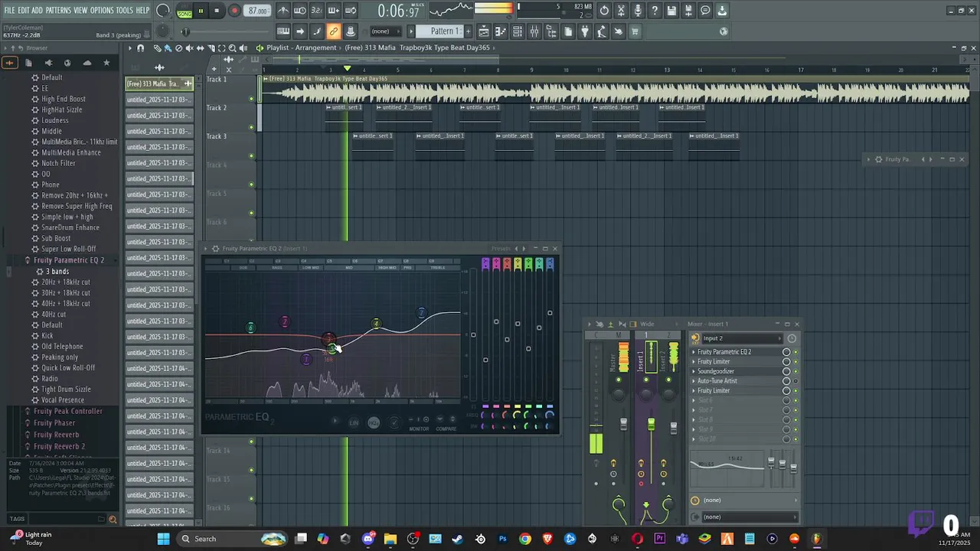Select the zoom tool in Playlist toolbar
Image resolution: width=980 pixels, height=551 pixels.
232,47
